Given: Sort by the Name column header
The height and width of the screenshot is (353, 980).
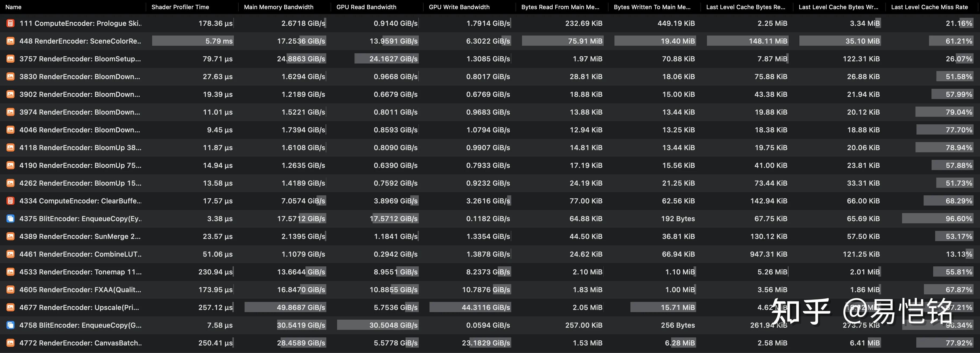Looking at the screenshot, I should coord(13,7).
